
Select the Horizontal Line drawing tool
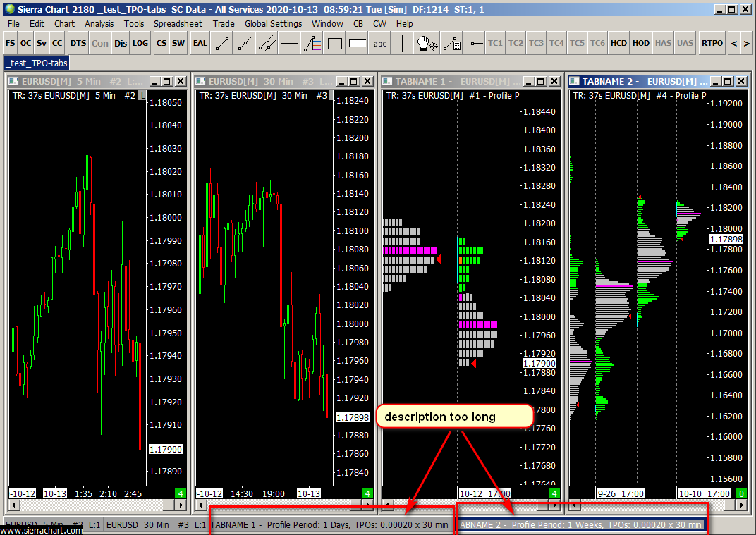pos(290,43)
